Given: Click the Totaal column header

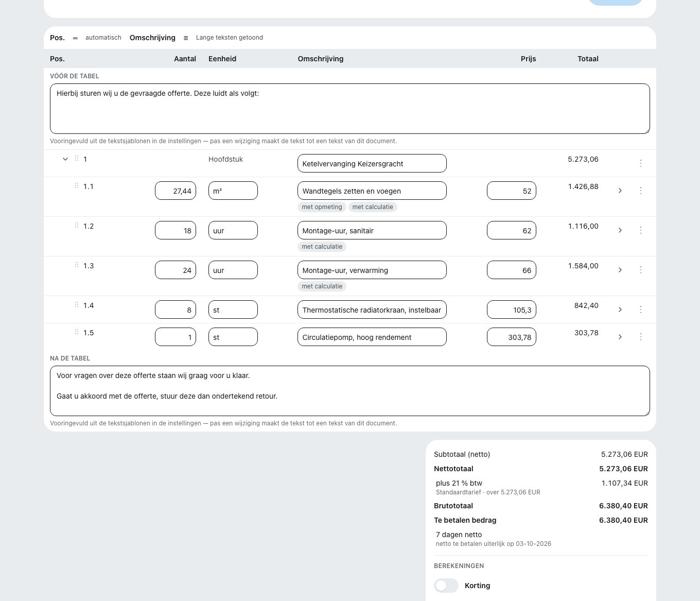Looking at the screenshot, I should tap(588, 59).
